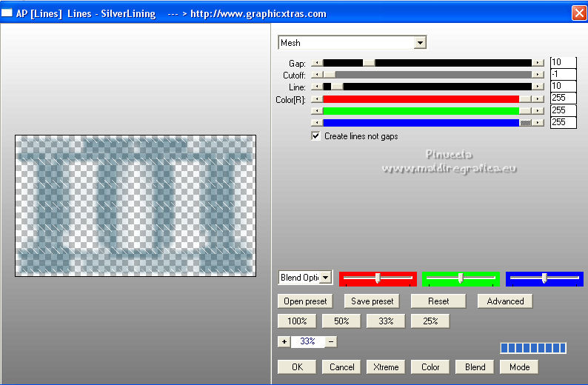Increase green value with right arrow
Viewport: 588px width, 385px height.
[538, 111]
